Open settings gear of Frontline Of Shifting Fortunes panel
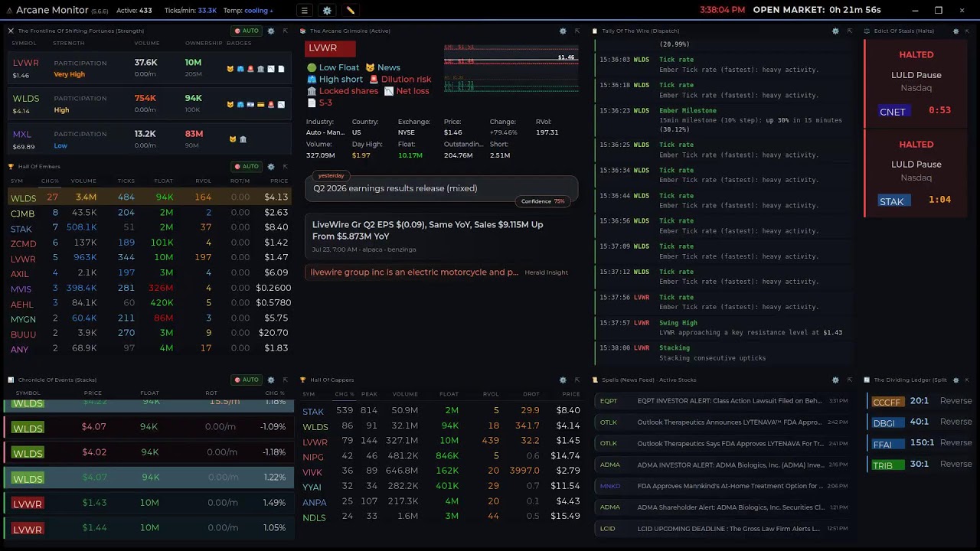Image resolution: width=980 pixels, height=551 pixels. (x=271, y=31)
